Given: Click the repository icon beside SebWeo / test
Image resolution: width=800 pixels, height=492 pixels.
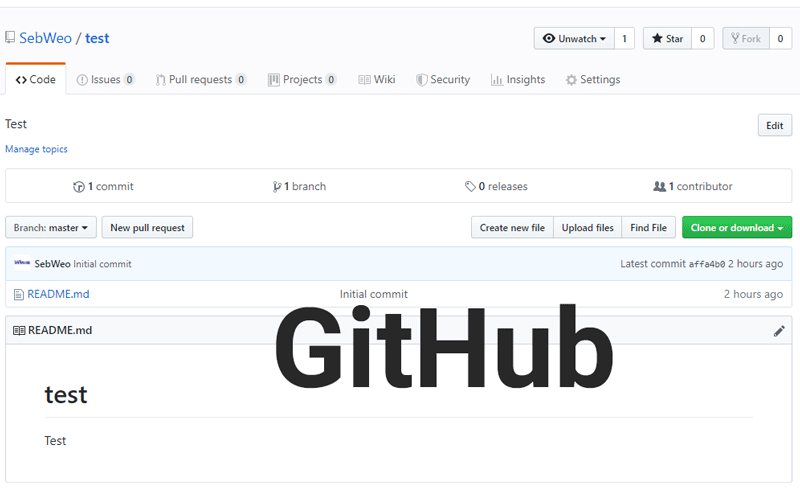Looking at the screenshot, I should (10, 38).
